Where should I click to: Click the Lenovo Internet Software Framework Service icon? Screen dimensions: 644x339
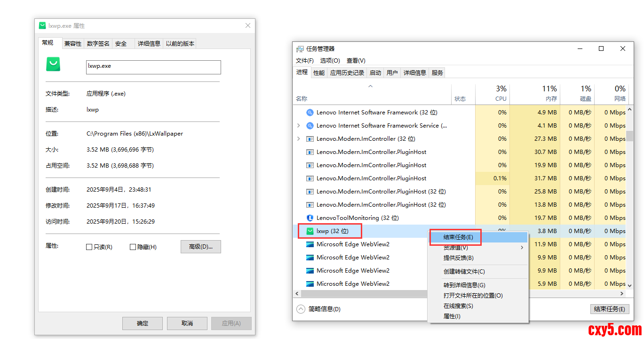pyautogui.click(x=310, y=126)
